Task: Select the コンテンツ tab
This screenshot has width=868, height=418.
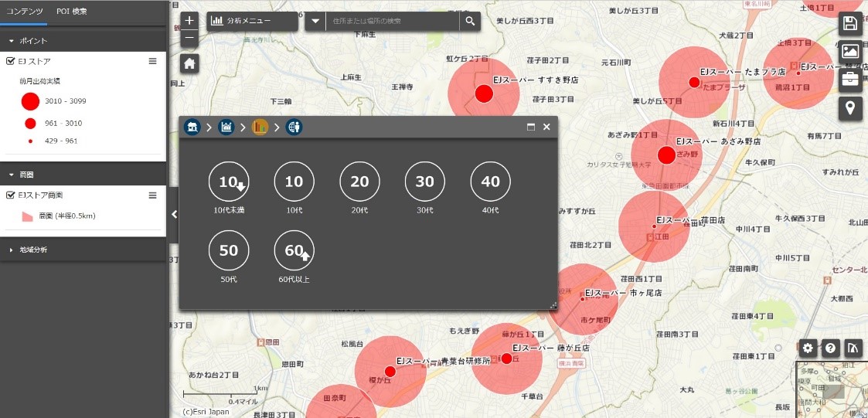Action: [x=24, y=12]
